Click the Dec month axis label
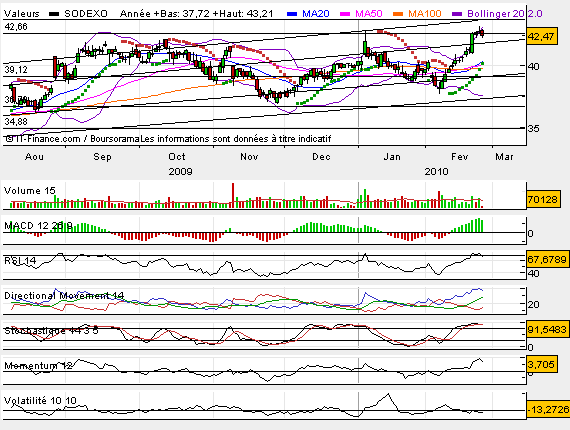The height and width of the screenshot is (430, 570). pyautogui.click(x=321, y=157)
